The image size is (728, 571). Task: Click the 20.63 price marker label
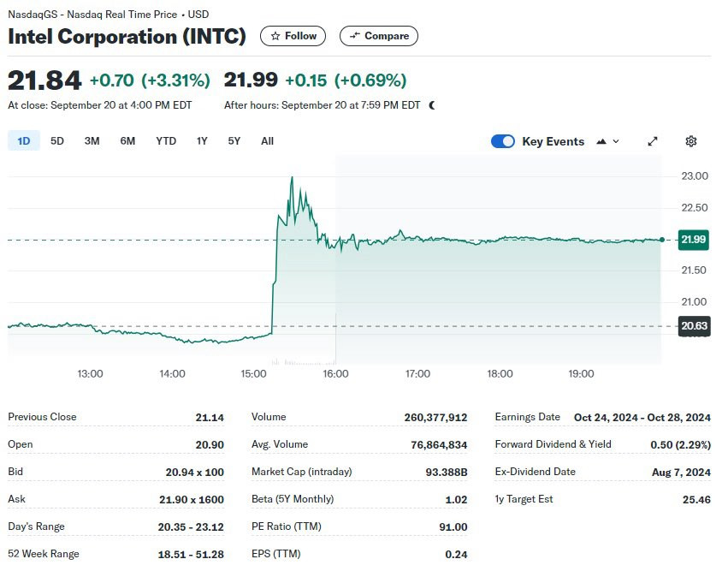[x=694, y=326]
